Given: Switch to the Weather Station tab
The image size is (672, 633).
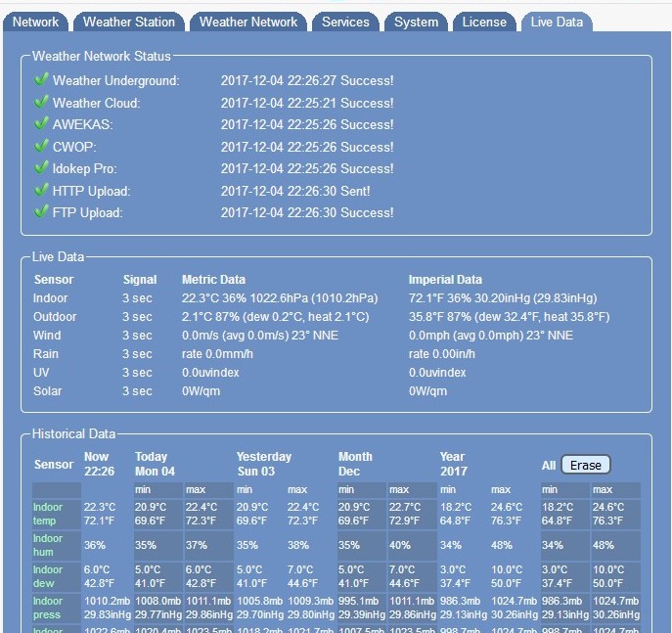Looking at the screenshot, I should click(129, 22).
